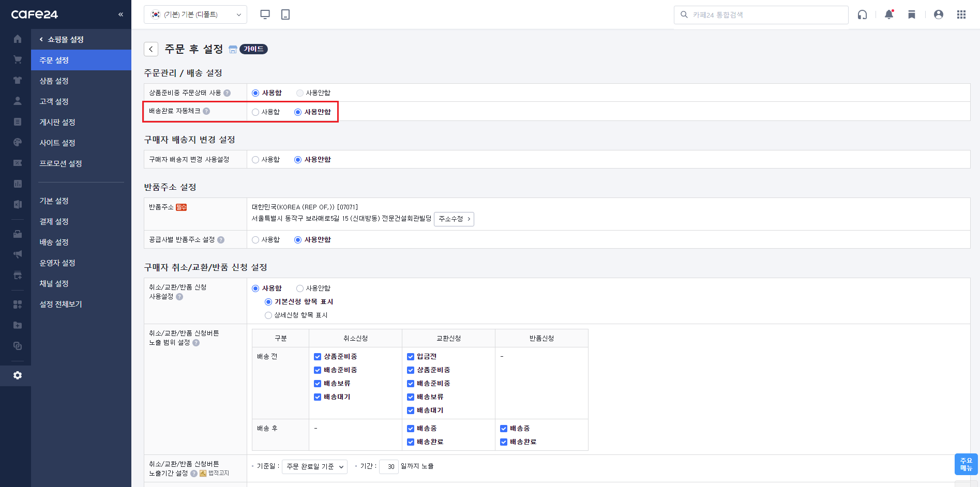This screenshot has width=980, height=487.
Task: Select 사용함 for 공급사별 반품주소 설정
Action: pos(255,240)
